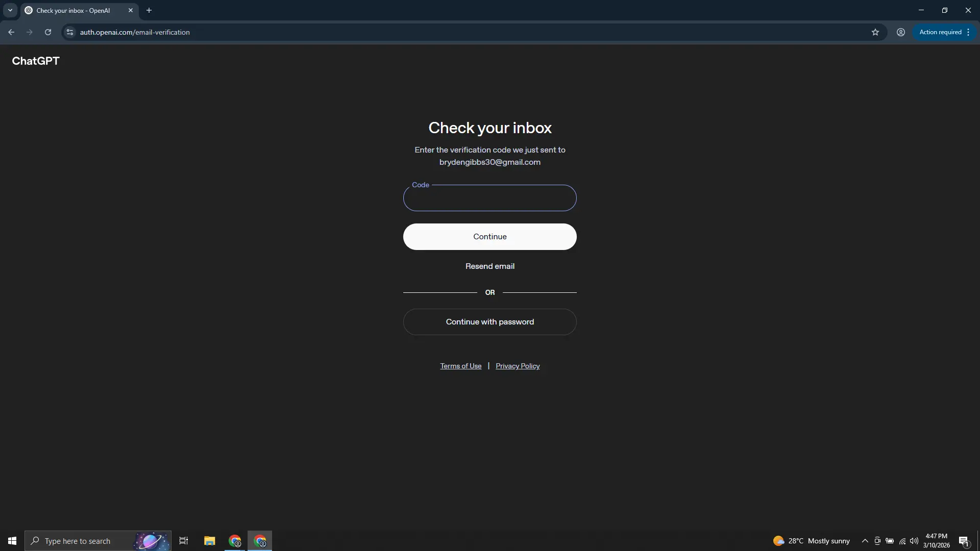Click the browser forward arrow
980x551 pixels.
coord(30,32)
